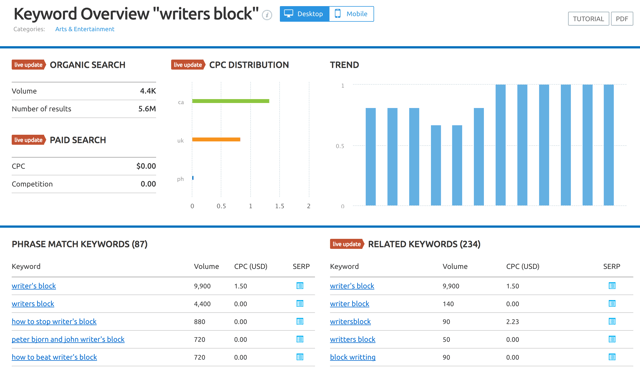Viewport: 640px width, 368px height.
Task: Open phrase match keyword link "writer's block"
Action: pos(33,286)
